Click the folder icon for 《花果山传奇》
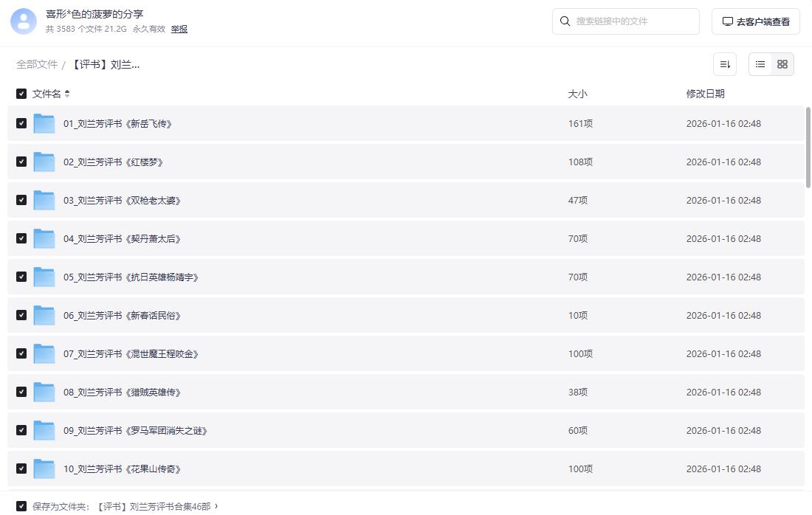 tap(44, 469)
